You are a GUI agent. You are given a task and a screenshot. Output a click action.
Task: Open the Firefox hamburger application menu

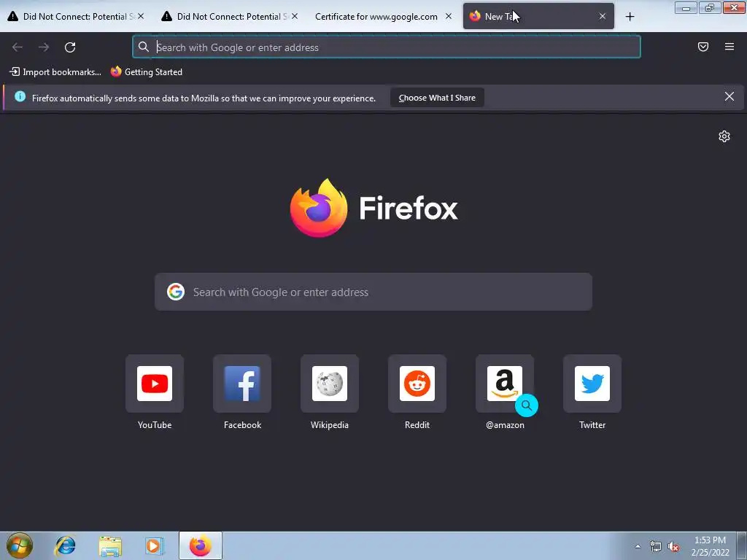coord(729,47)
